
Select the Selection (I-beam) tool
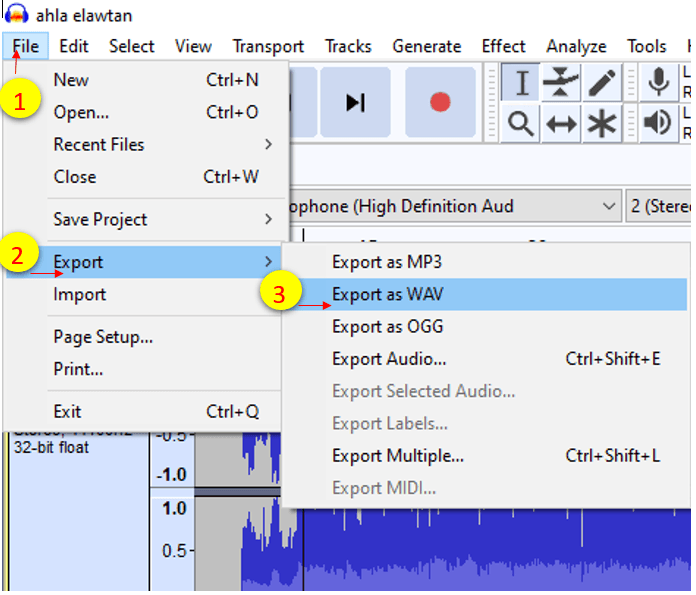521,82
